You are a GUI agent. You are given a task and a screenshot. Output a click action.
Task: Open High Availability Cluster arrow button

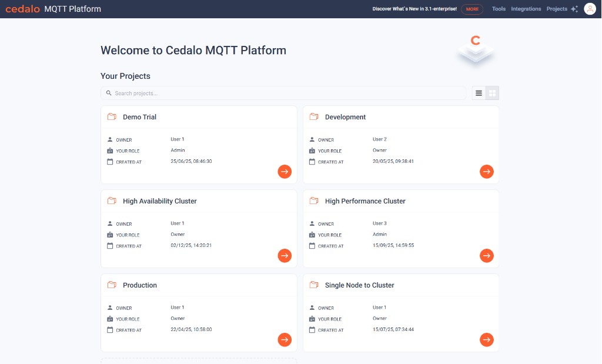tap(285, 256)
